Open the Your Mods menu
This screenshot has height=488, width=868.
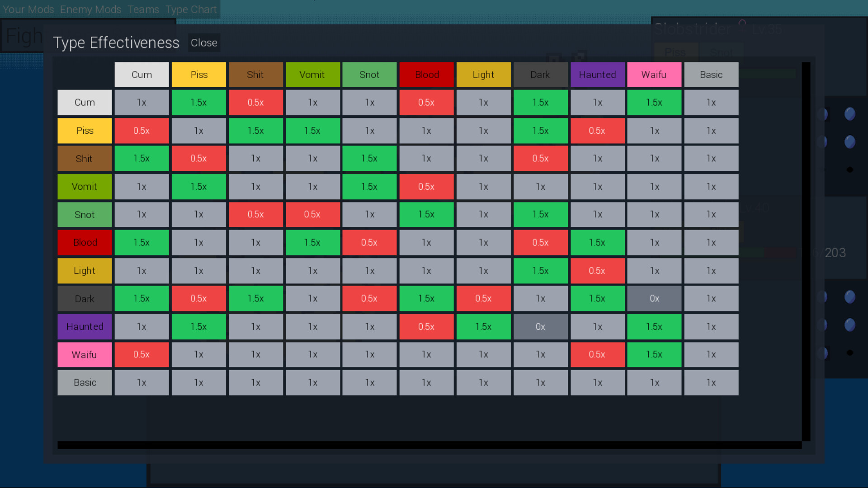pyautogui.click(x=28, y=9)
